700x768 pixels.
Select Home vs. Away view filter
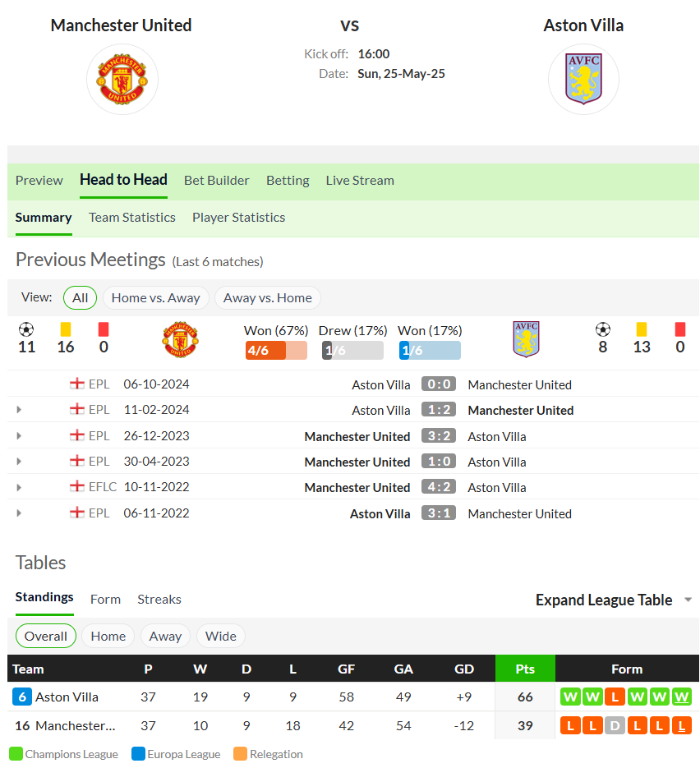[156, 298]
